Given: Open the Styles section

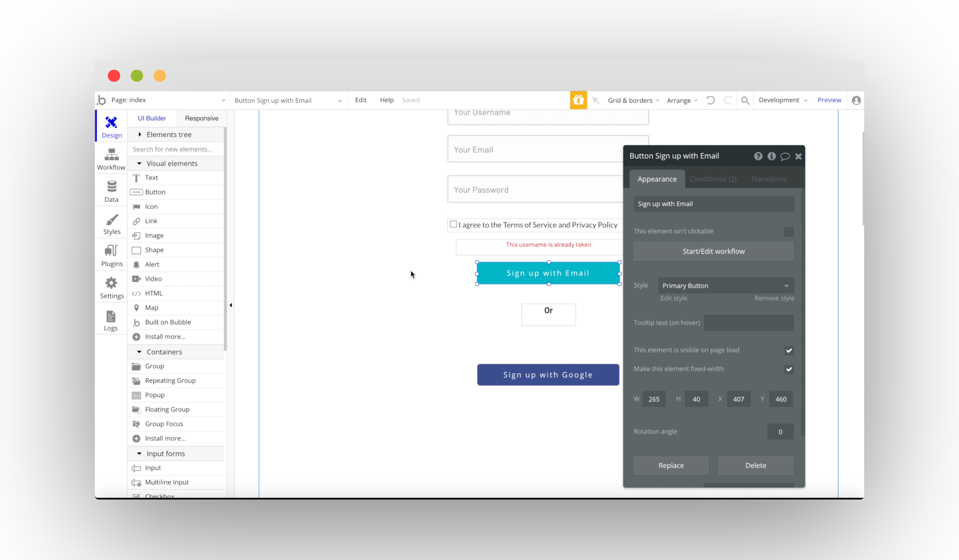Looking at the screenshot, I should [111, 224].
